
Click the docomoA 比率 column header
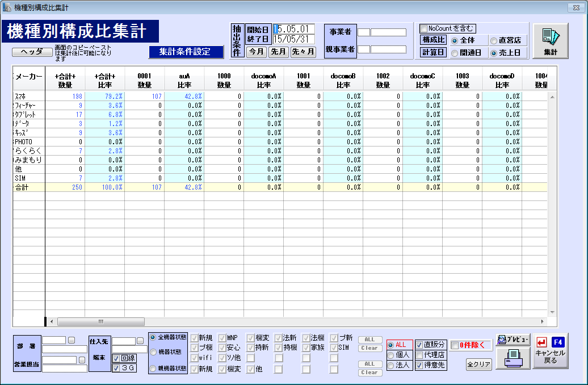(x=263, y=80)
